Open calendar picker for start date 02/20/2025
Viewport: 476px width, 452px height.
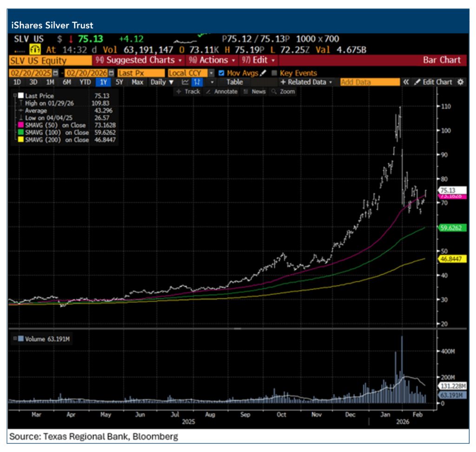pyautogui.click(x=56, y=73)
